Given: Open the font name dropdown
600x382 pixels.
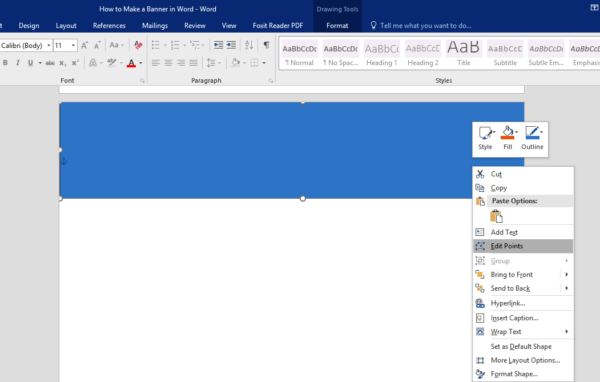Looking at the screenshot, I should 49,46.
